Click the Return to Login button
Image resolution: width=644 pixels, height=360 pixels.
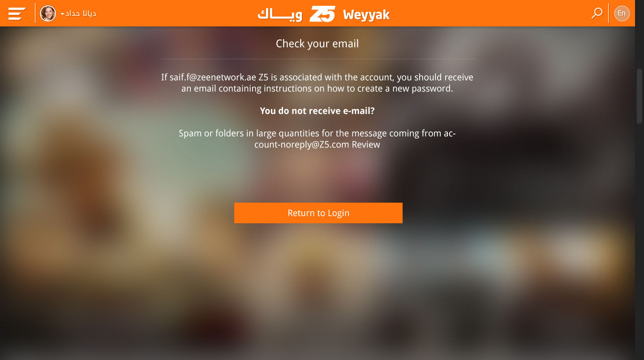pyautogui.click(x=318, y=213)
